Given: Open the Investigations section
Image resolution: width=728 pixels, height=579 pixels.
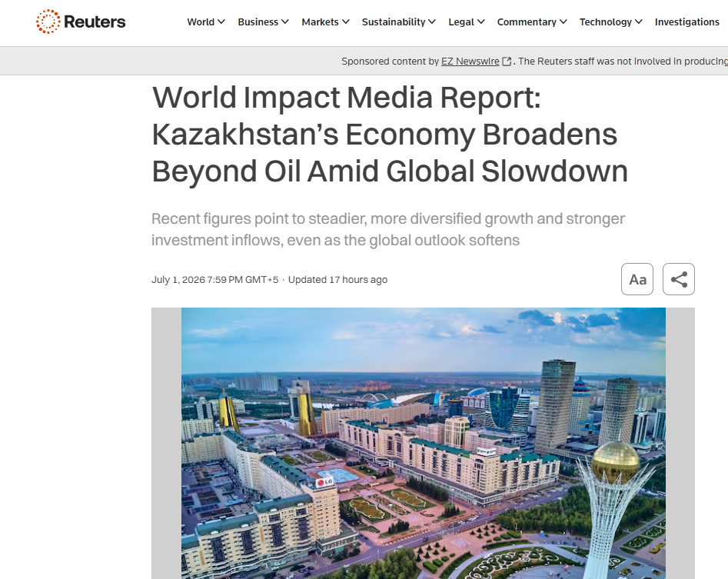Looking at the screenshot, I should click(686, 22).
